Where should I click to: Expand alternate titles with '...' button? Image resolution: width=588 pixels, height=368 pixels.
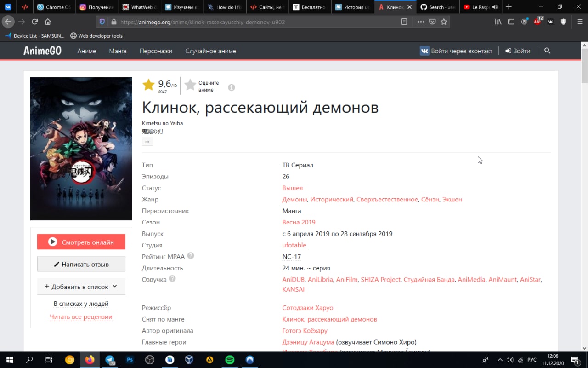click(147, 142)
